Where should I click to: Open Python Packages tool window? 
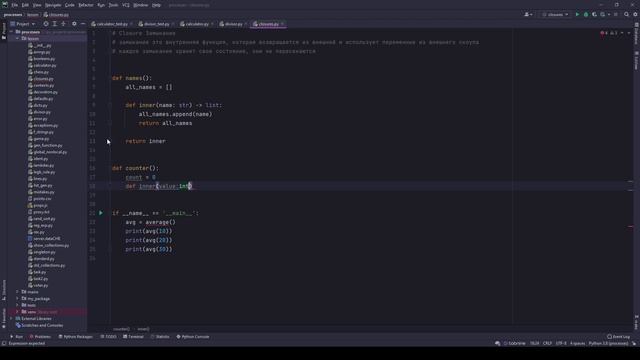(76, 337)
